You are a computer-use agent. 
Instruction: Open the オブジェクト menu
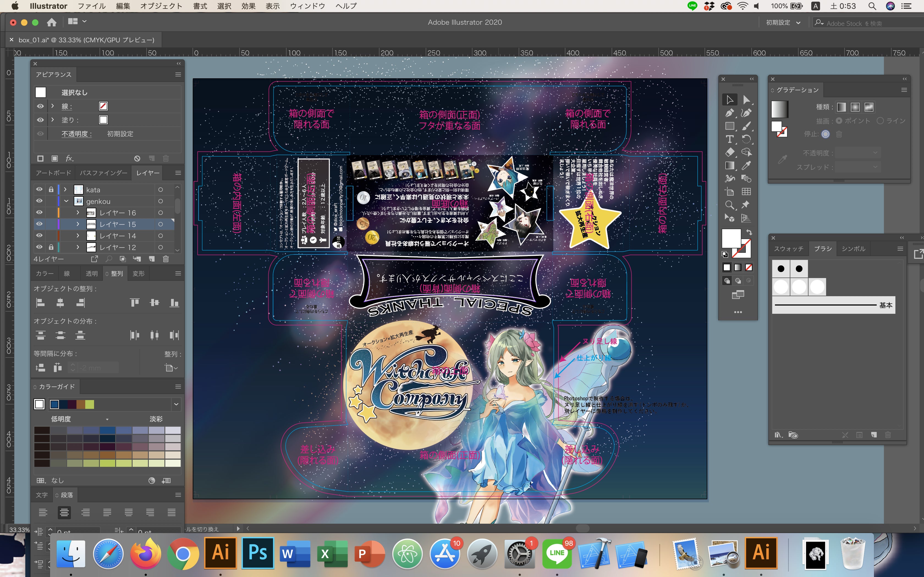coord(161,6)
